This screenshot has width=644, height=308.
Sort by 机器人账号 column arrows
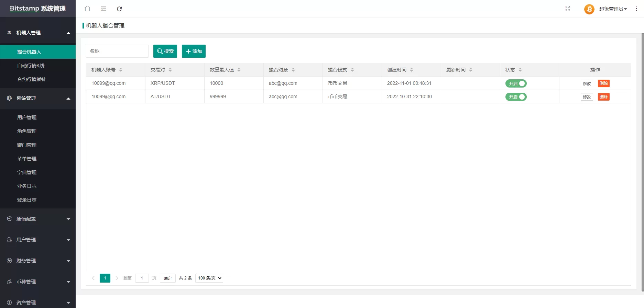click(121, 70)
